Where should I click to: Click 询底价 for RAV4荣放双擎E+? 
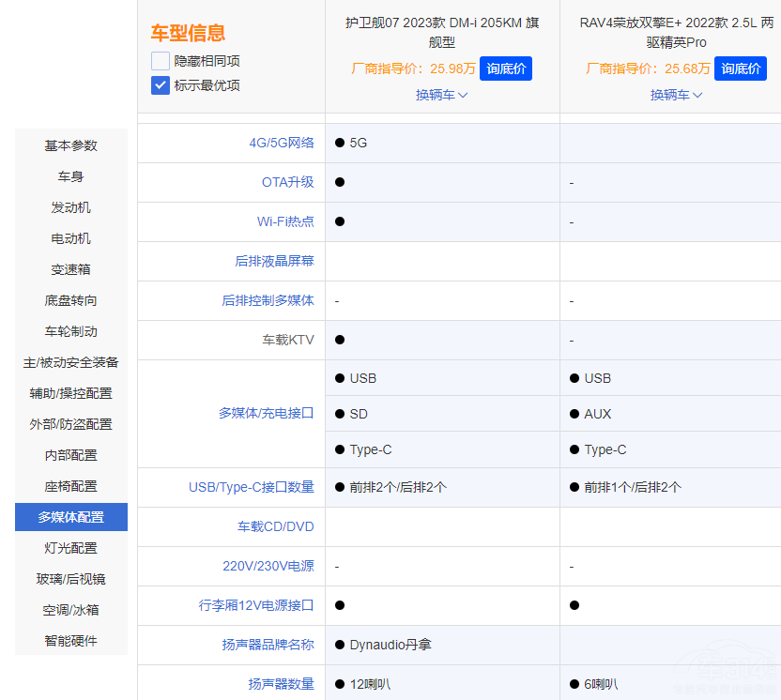(x=741, y=68)
